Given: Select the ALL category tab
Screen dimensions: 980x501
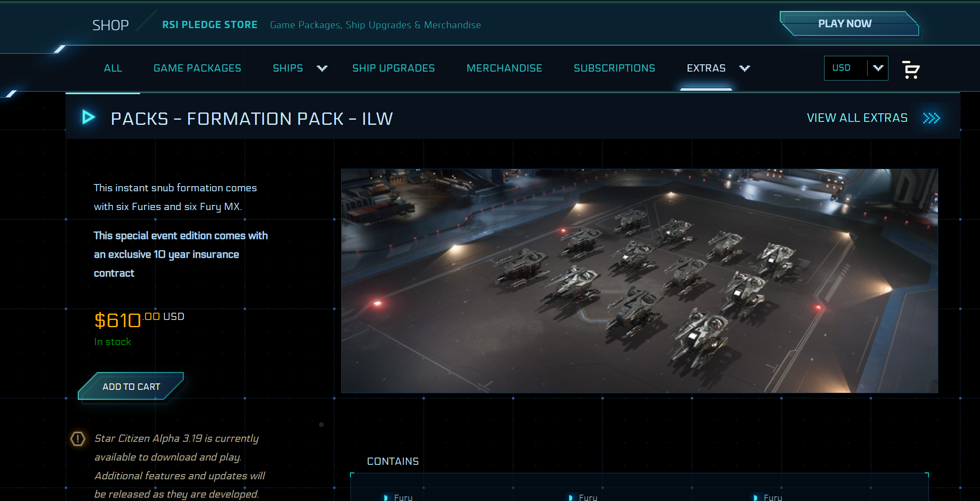Looking at the screenshot, I should tap(113, 68).
